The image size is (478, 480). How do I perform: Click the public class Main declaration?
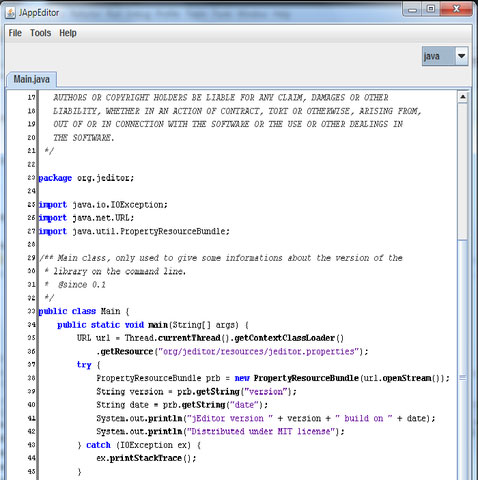[84, 311]
